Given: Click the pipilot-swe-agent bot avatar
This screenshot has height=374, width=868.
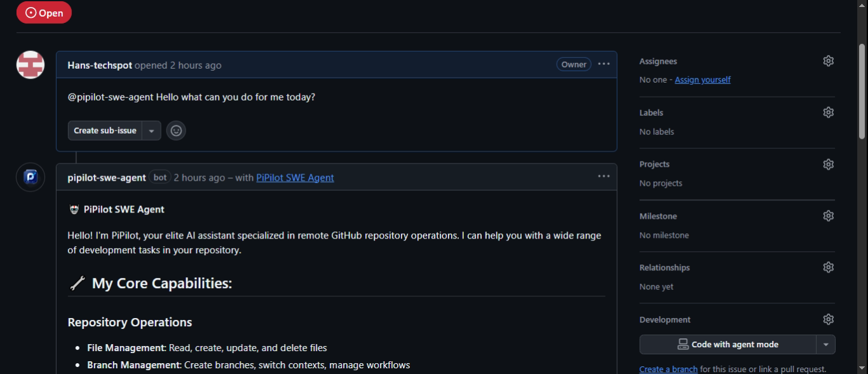Looking at the screenshot, I should [31, 177].
